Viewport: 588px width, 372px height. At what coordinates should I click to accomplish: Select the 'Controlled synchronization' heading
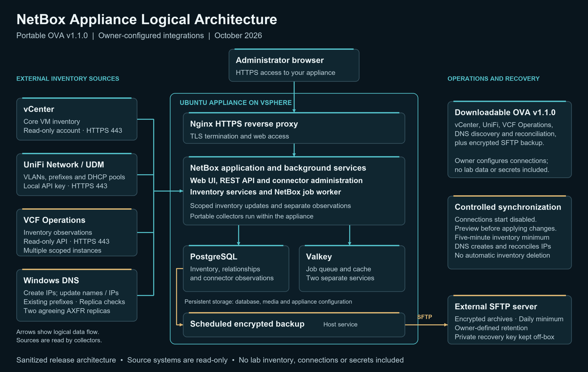[508, 207]
